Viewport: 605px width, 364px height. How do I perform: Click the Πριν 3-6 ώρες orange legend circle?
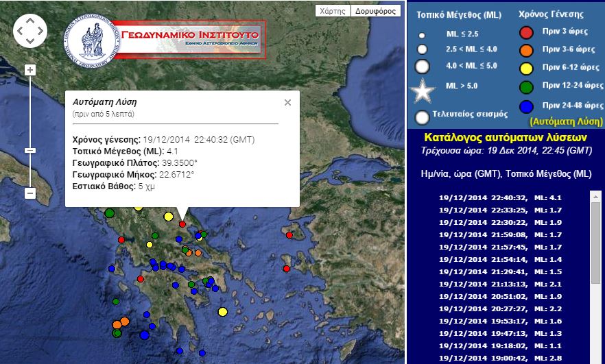526,51
